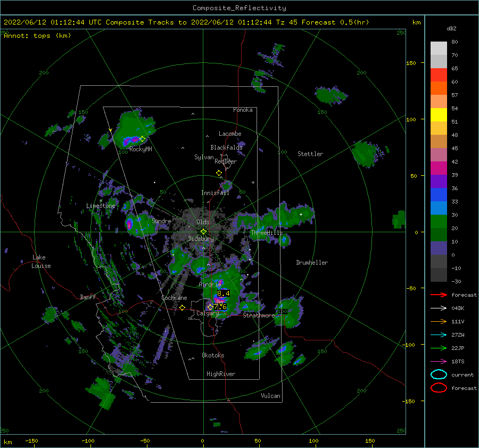This screenshot has width=479, height=448.
Task: Select the 7.6 storm top label
Action: tap(220, 306)
